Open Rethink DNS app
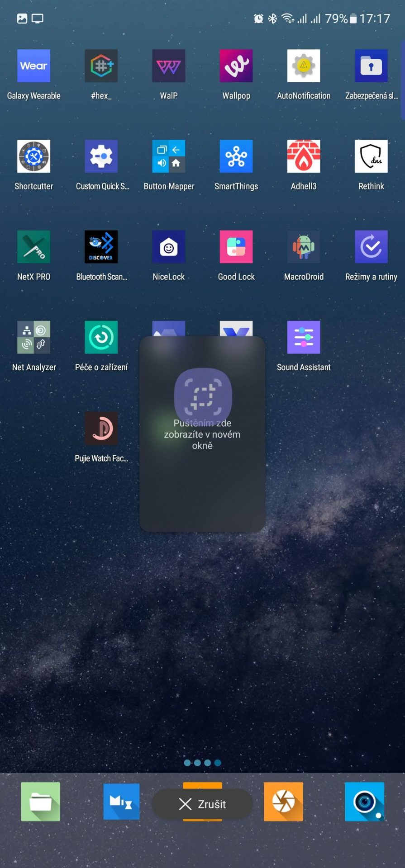This screenshot has width=405, height=868. tap(371, 156)
